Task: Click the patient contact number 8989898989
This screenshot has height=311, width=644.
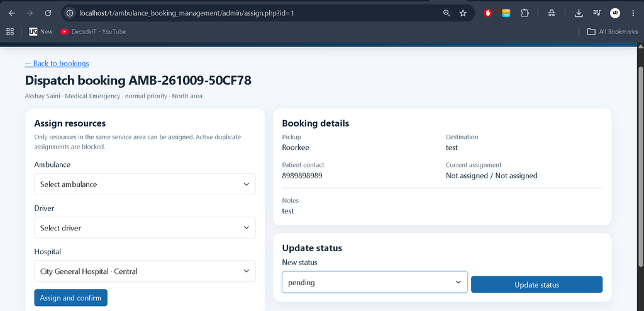Action: (x=303, y=176)
